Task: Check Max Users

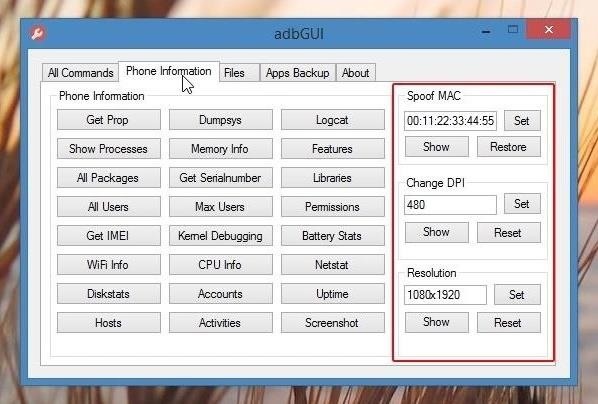Action: click(x=220, y=207)
